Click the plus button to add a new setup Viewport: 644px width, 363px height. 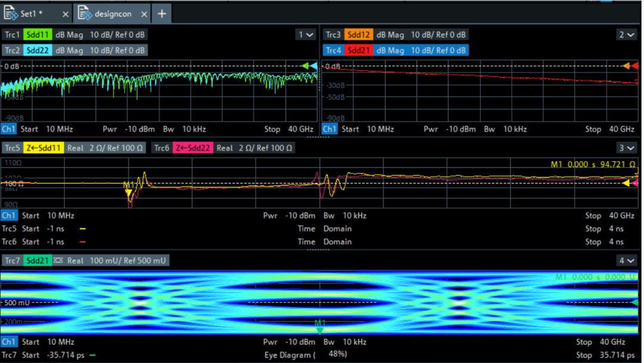pos(162,13)
